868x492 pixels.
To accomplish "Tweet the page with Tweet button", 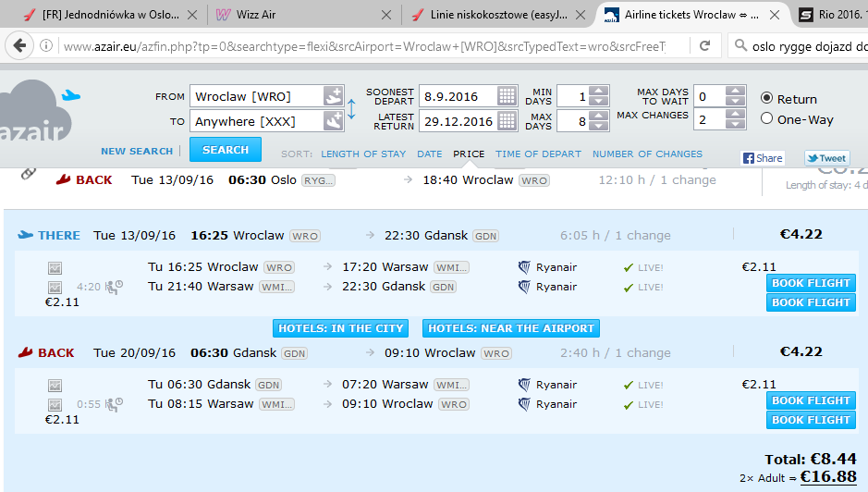I will pyautogui.click(x=827, y=158).
